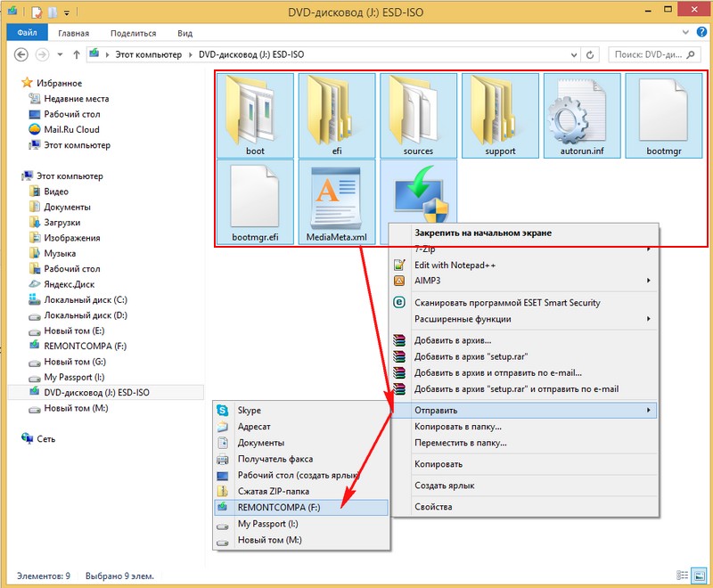Image resolution: width=713 pixels, height=588 pixels.
Task: Expand the AIMP3 submenu arrow
Action: click(649, 281)
